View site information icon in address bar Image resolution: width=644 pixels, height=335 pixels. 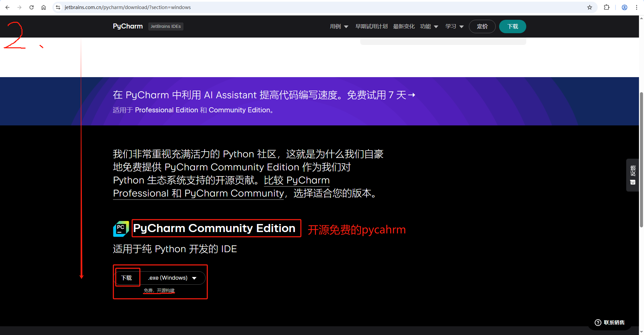click(x=58, y=7)
